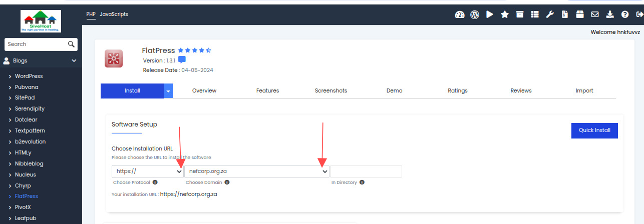Click the download icon in top bar
The width and height of the screenshot is (644, 224).
point(610,14)
